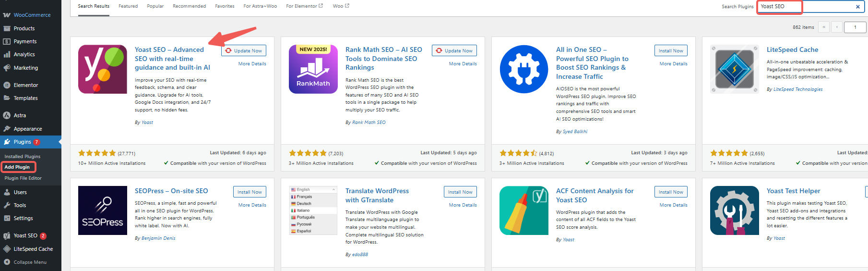Switch to the Featured plugins tab
The width and height of the screenshot is (868, 271).
128,6
